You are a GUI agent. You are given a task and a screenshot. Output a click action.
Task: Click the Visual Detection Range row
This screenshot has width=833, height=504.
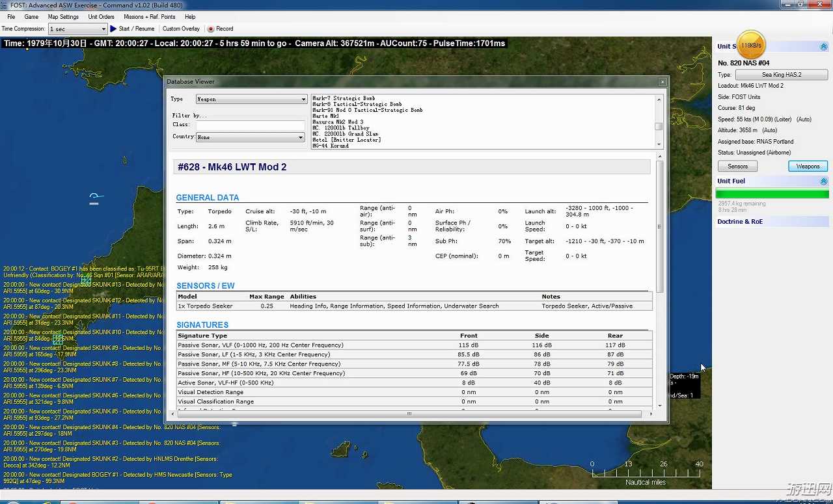[x=415, y=392]
